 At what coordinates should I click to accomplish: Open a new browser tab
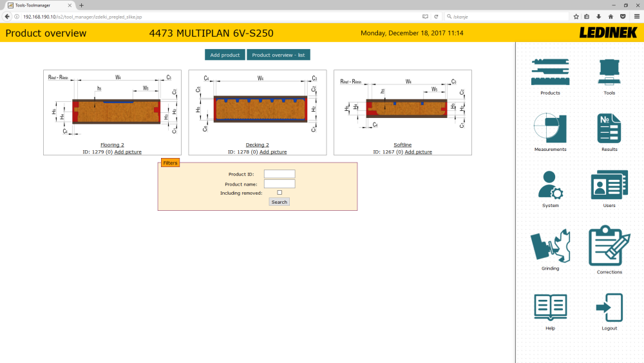pyautogui.click(x=81, y=5)
